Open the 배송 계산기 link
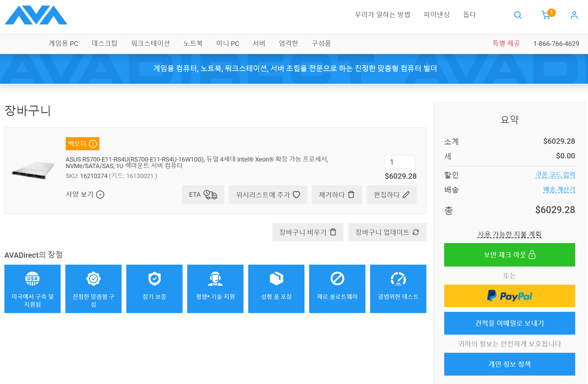588x384 pixels. coord(559,189)
